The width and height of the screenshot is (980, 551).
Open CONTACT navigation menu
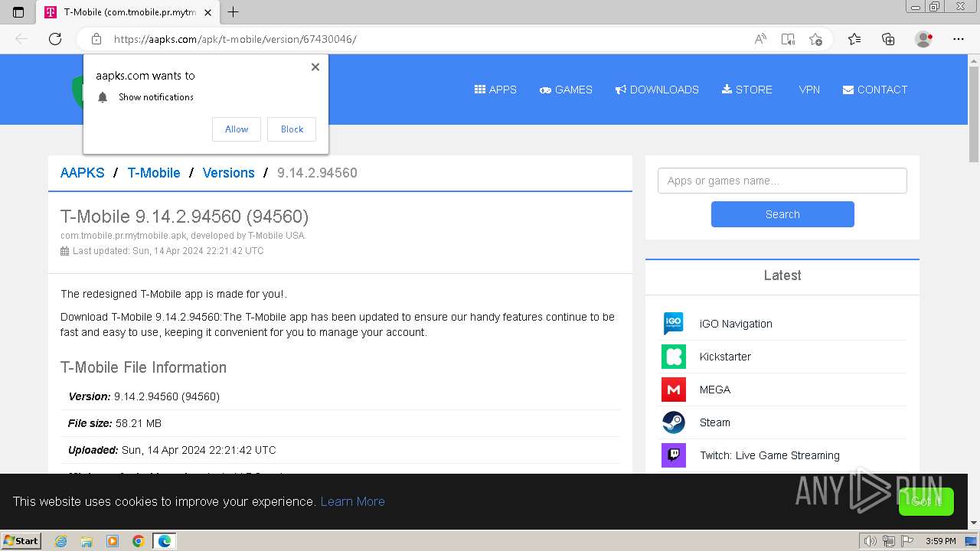point(875,90)
